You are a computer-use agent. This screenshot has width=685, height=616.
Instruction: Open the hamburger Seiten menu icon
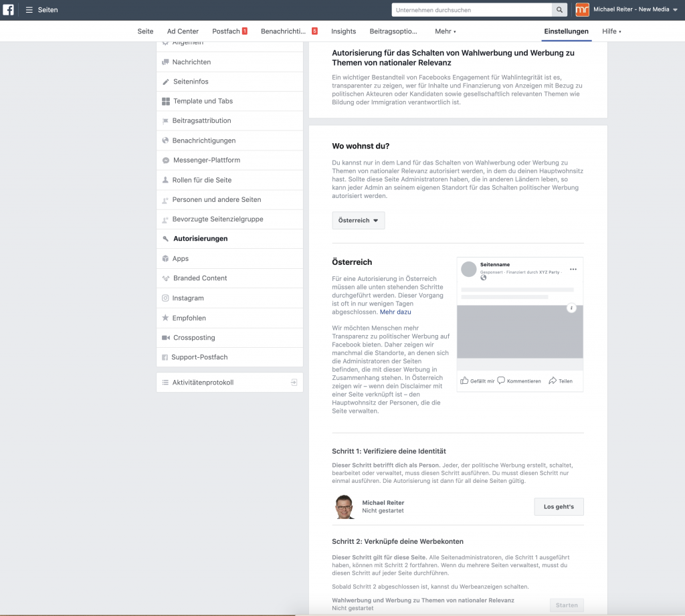pos(29,10)
